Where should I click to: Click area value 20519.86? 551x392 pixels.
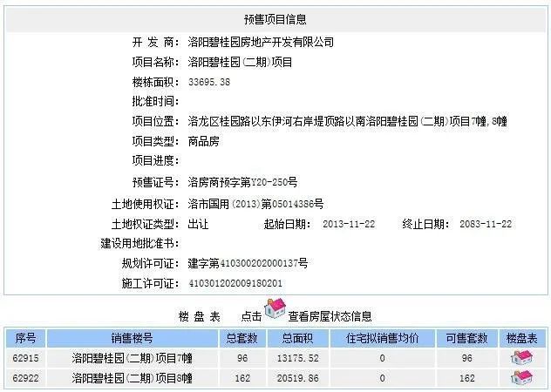point(297,378)
